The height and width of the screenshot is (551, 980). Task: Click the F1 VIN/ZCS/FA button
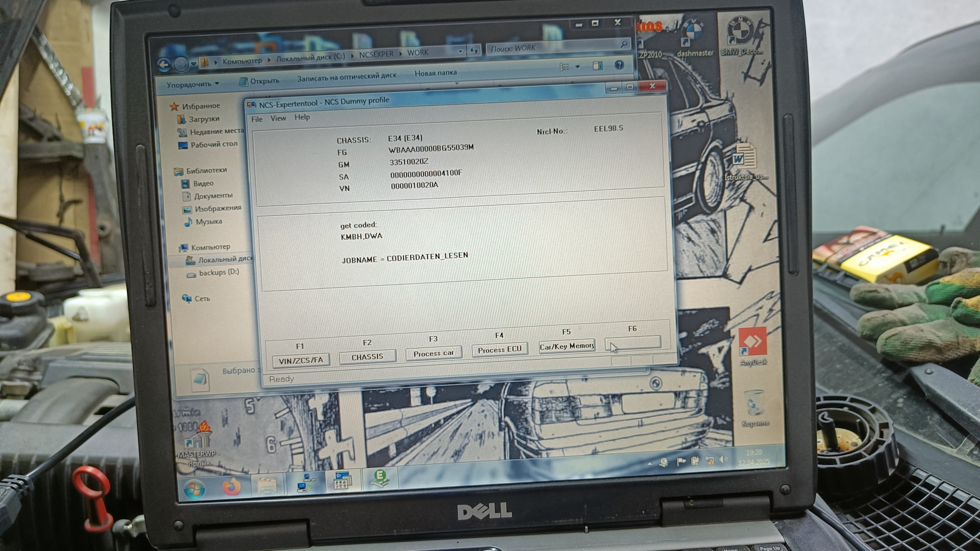point(301,360)
